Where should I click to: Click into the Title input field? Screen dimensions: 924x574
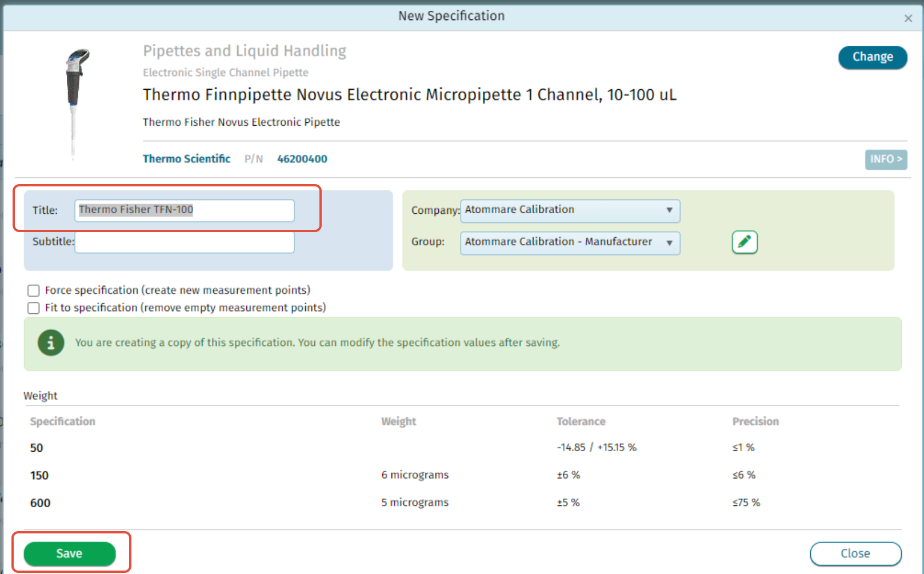click(185, 210)
